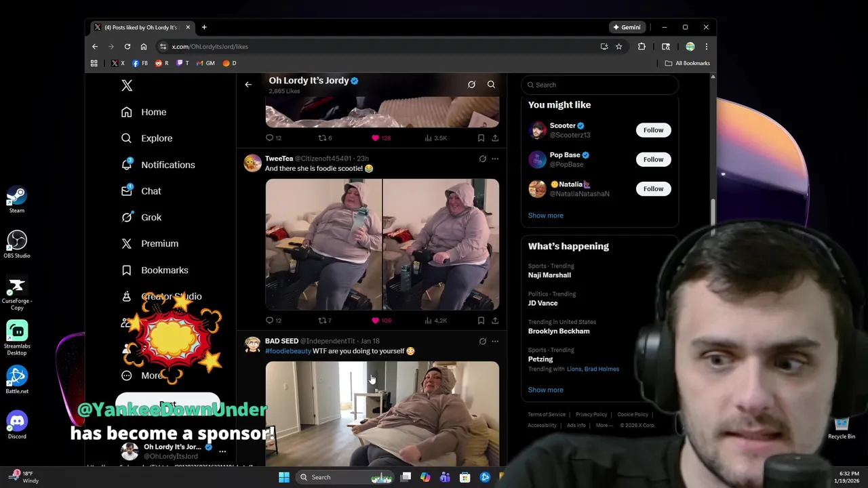868x488 pixels.
Task: Click the #foodiebeauty hashtag link
Action: coord(288,351)
